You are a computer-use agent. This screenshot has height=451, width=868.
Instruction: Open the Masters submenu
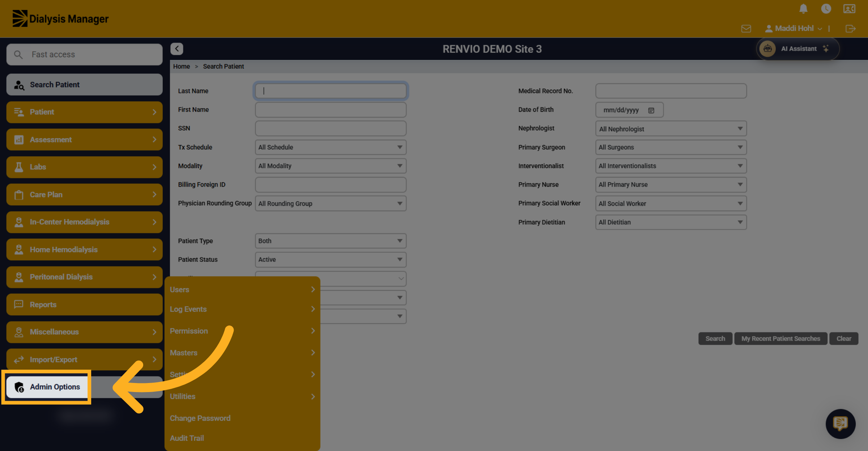242,353
